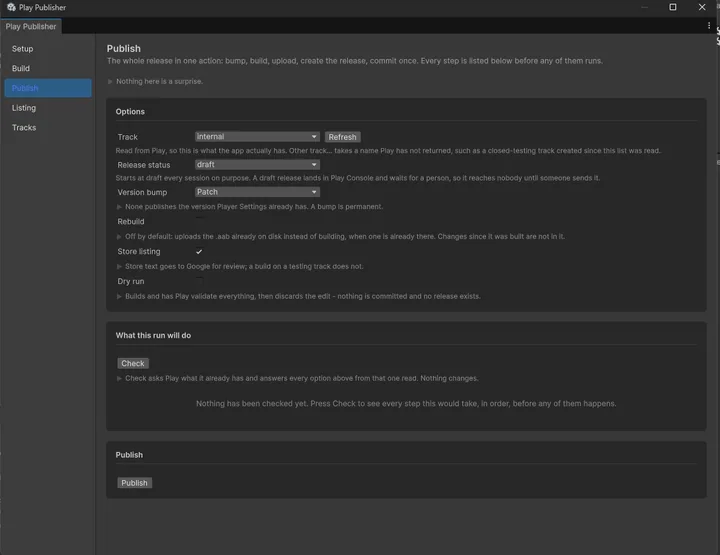Open the Setup section in the sidebar

point(48,49)
